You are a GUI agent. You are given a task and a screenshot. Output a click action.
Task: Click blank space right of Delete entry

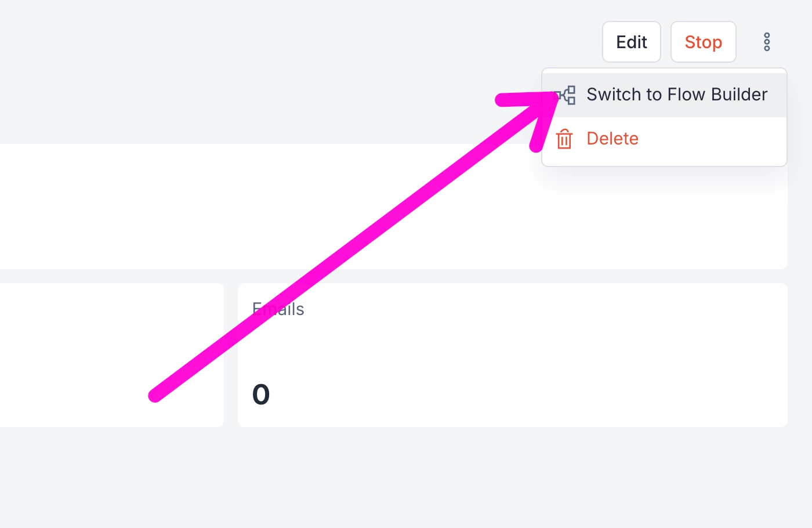(x=713, y=139)
